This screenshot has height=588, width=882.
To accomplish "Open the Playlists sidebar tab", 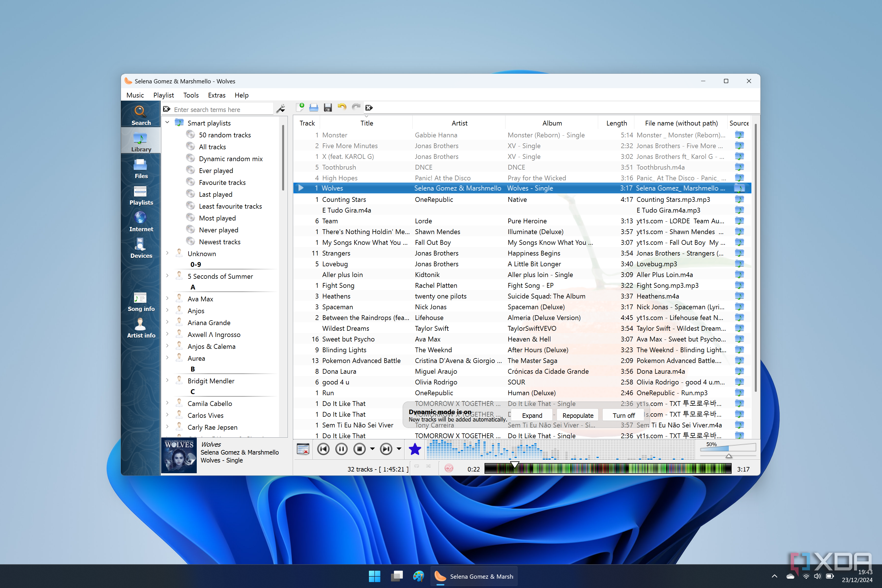I will pyautogui.click(x=141, y=195).
